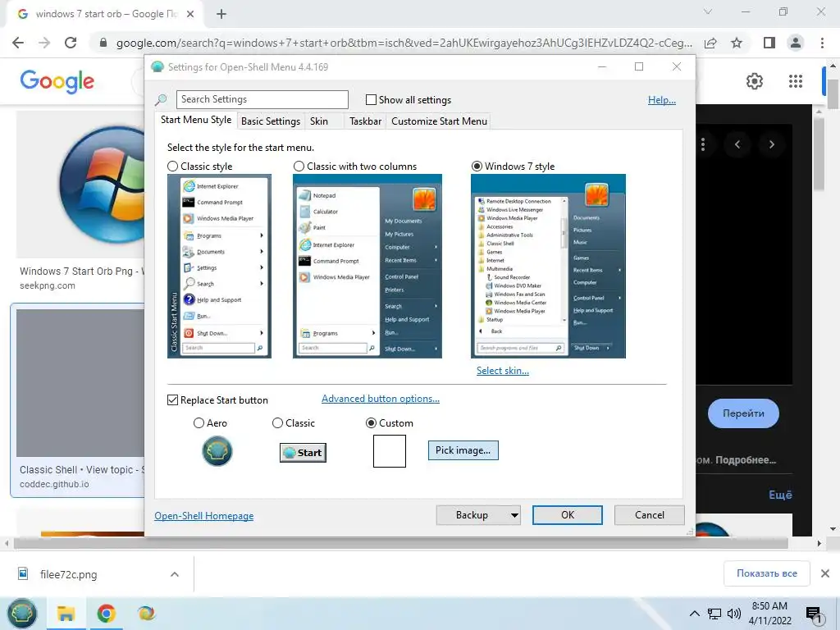
Task: Select Classic style radio button
Action: click(172, 167)
